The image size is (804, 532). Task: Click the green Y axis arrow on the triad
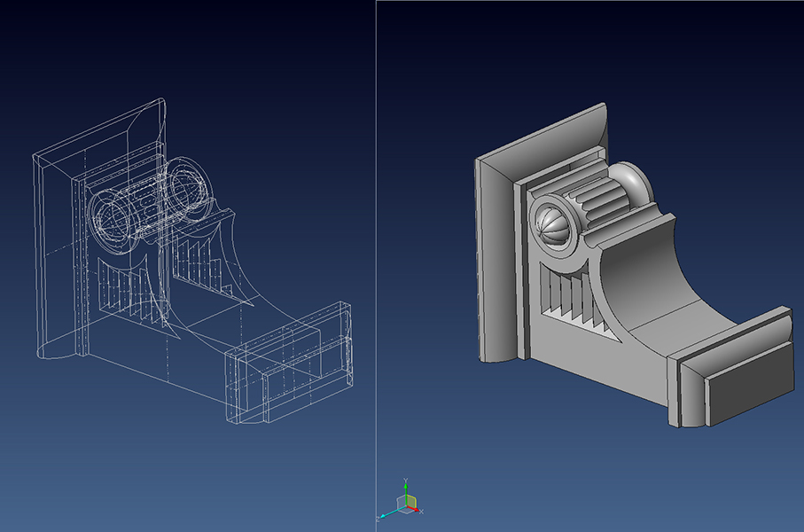405,486
